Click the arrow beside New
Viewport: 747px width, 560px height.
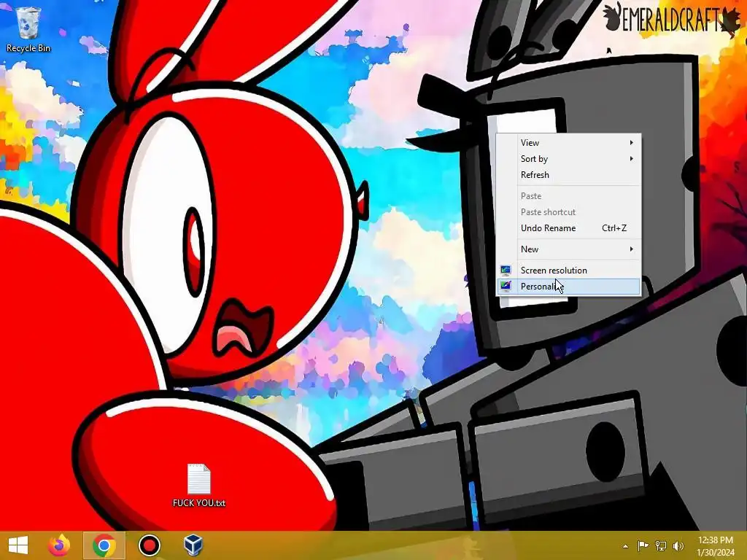tap(631, 249)
